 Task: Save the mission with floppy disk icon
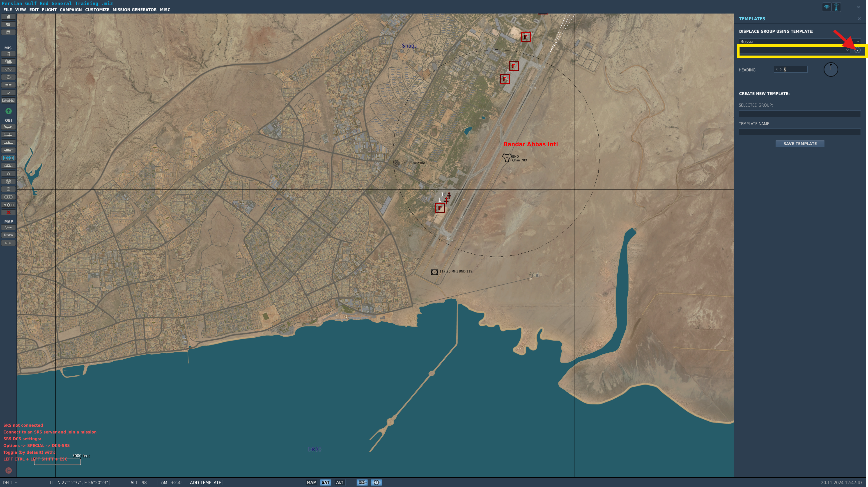[8, 32]
